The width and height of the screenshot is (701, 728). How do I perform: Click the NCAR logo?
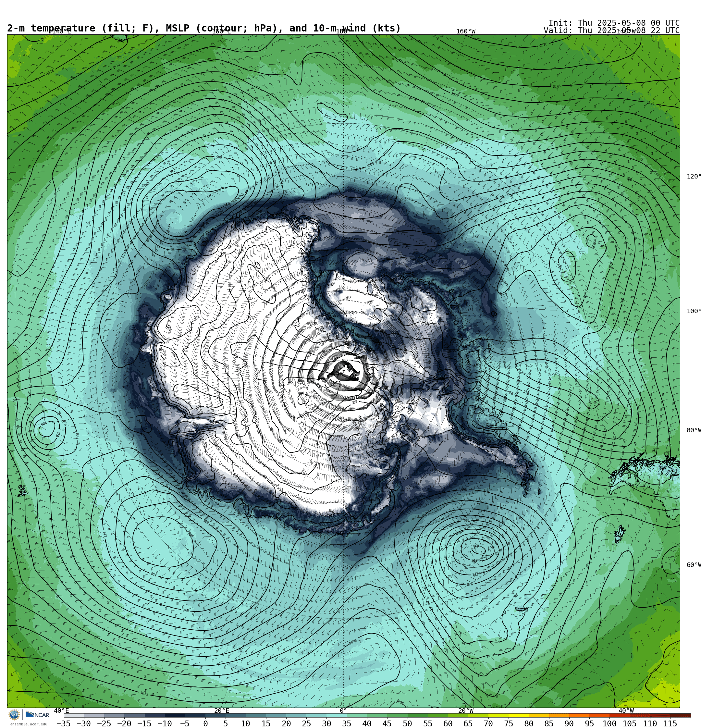(x=37, y=715)
